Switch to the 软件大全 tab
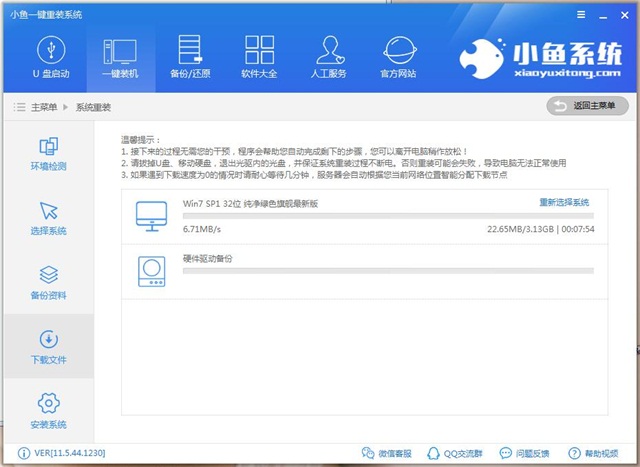The height and width of the screenshot is (467, 640). pos(260,58)
